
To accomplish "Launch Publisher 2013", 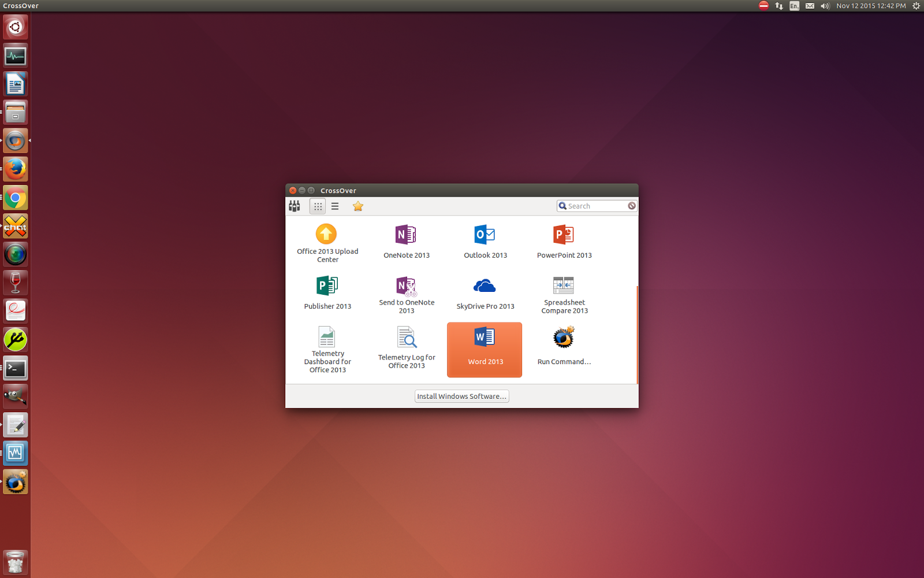I will tap(327, 293).
